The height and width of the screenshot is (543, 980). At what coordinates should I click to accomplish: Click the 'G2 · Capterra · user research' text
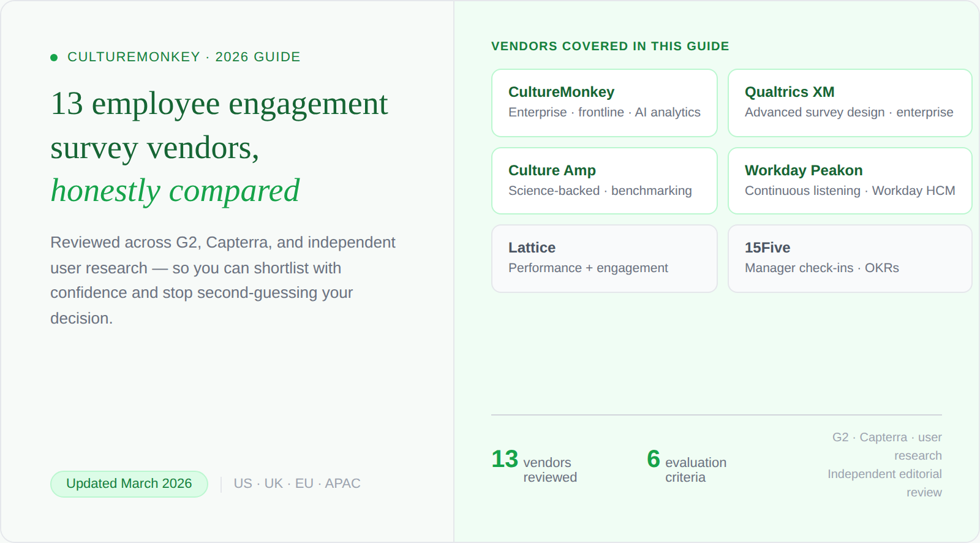click(887, 446)
